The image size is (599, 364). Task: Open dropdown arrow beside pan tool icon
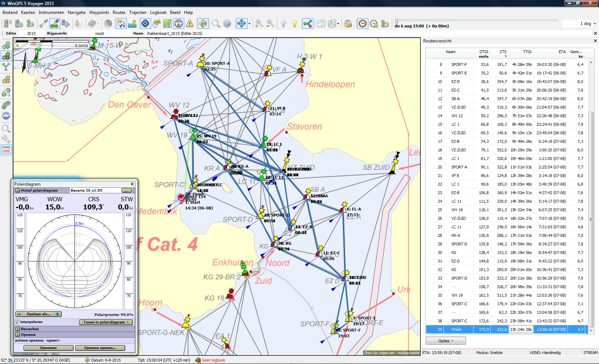click(x=249, y=24)
